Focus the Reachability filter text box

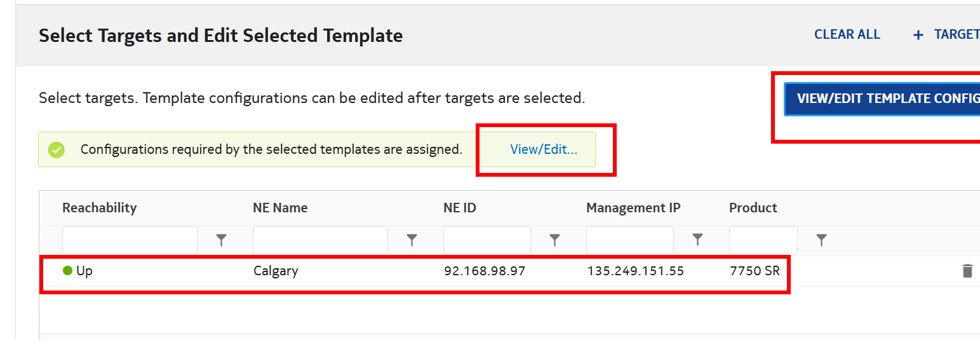[x=130, y=240]
